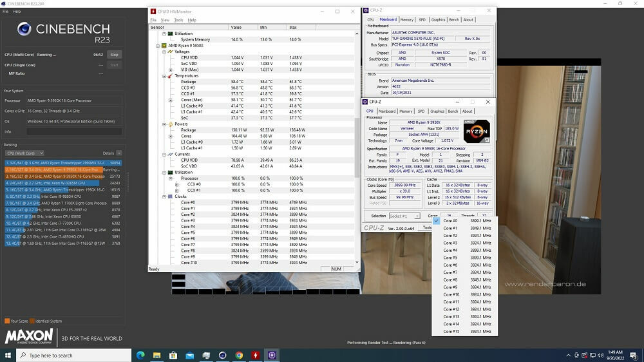Collapse the Powers section
This screenshot has height=362, width=644.
(x=164, y=124)
